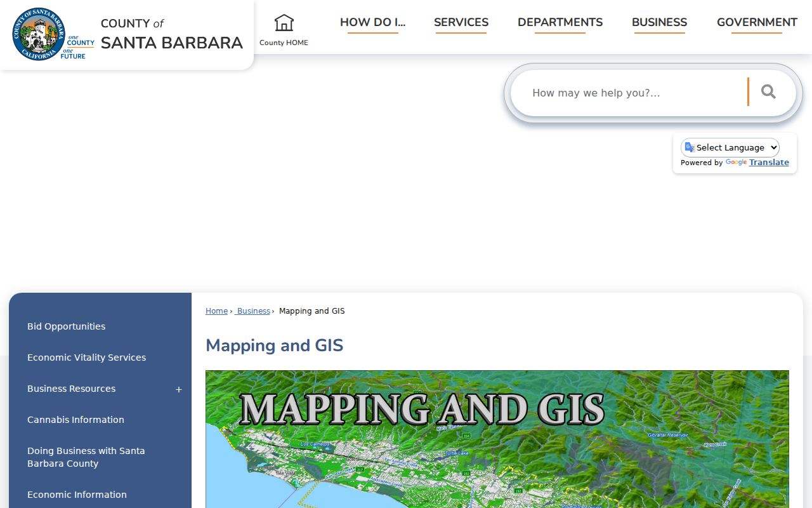Click the Translate link by Google
This screenshot has height=508, width=812.
tap(769, 163)
